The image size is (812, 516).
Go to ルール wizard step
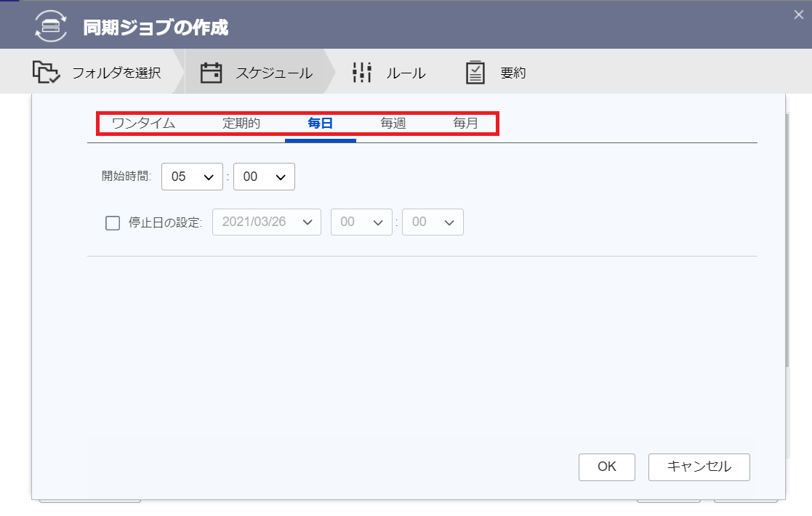coord(389,73)
